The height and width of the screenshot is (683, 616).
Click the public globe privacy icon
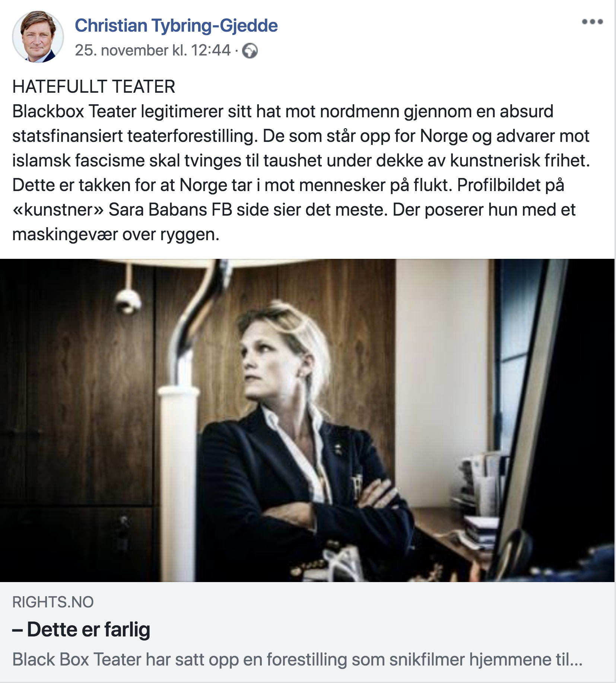pos(250,51)
